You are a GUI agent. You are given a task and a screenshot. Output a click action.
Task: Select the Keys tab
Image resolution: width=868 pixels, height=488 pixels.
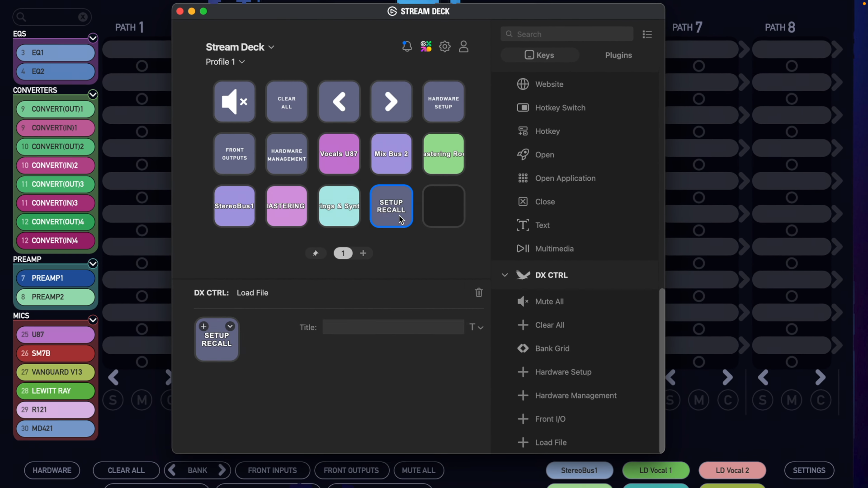click(539, 55)
